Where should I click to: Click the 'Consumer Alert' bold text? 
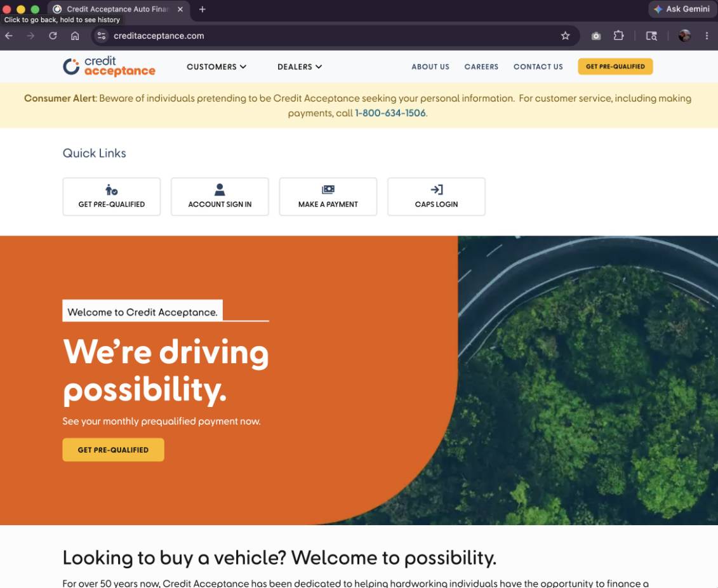(x=60, y=98)
